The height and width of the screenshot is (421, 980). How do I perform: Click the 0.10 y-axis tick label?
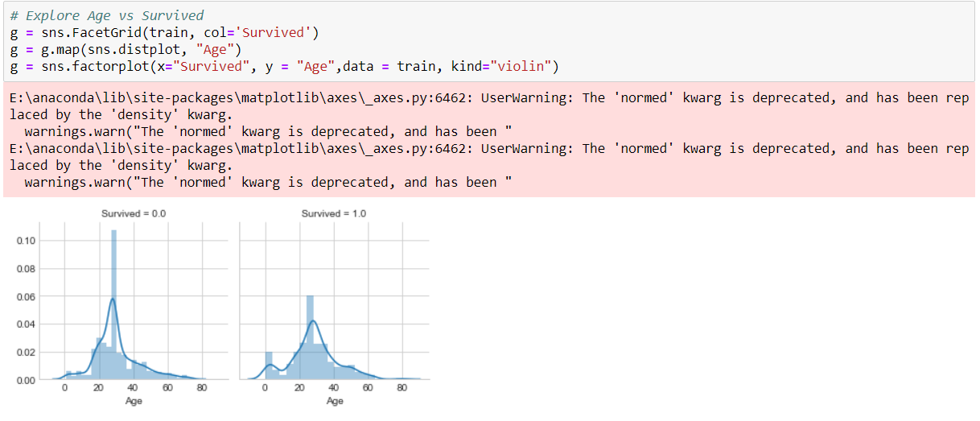coord(25,241)
